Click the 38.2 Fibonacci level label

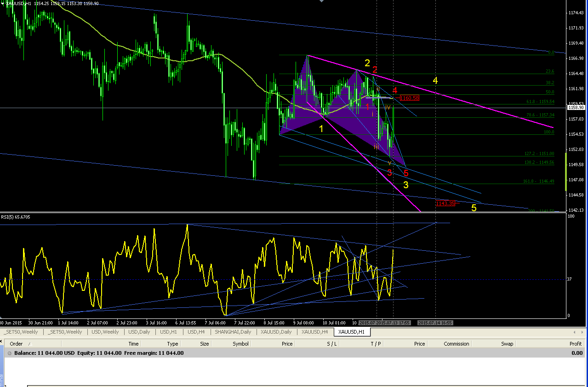point(550,83)
